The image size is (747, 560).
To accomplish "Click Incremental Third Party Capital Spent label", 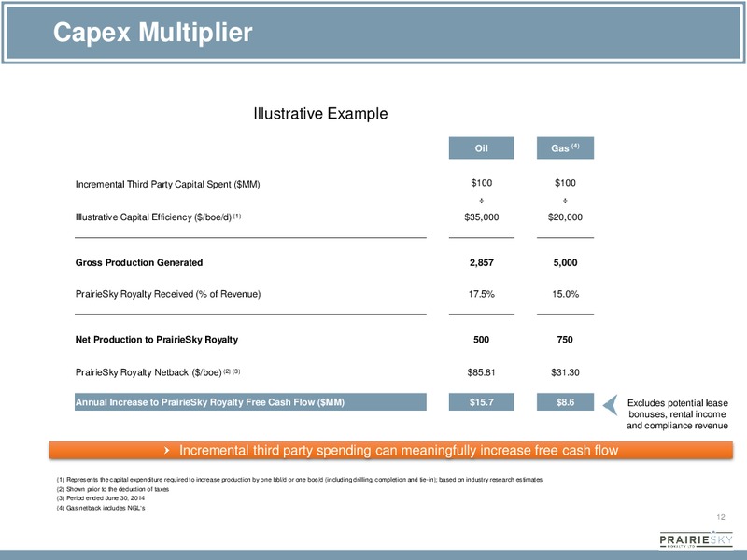I will point(168,184).
